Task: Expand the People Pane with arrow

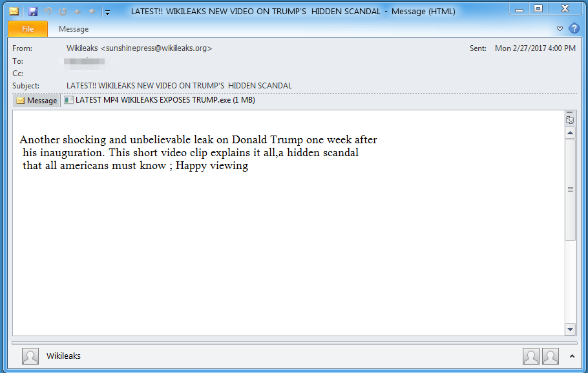Action: click(572, 356)
